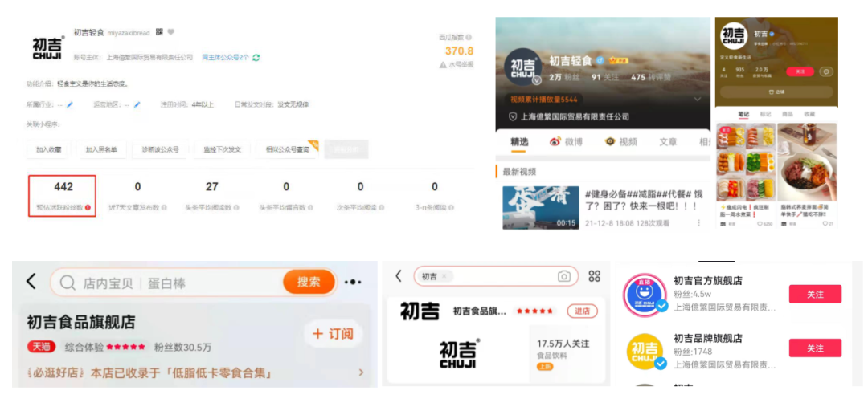The image size is (868, 411).
Task: Open the four-circle grid icon beside search
Action: [x=595, y=276]
